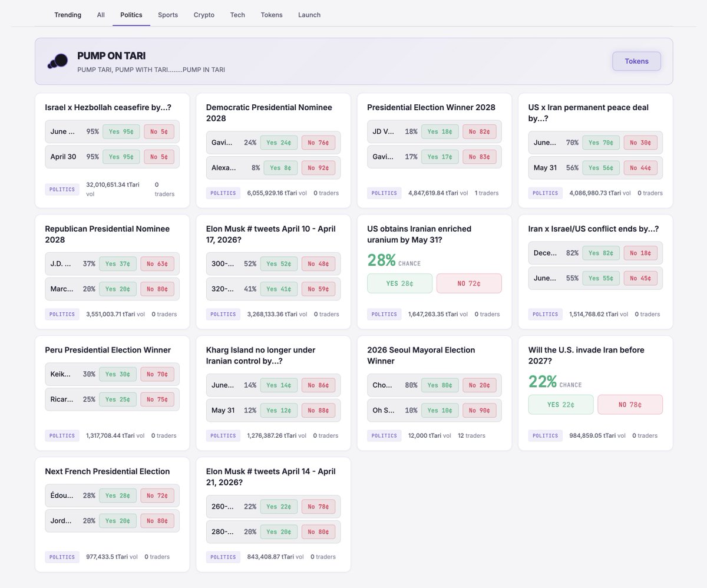Click the 843,408.87 tTari volume text

point(275,557)
